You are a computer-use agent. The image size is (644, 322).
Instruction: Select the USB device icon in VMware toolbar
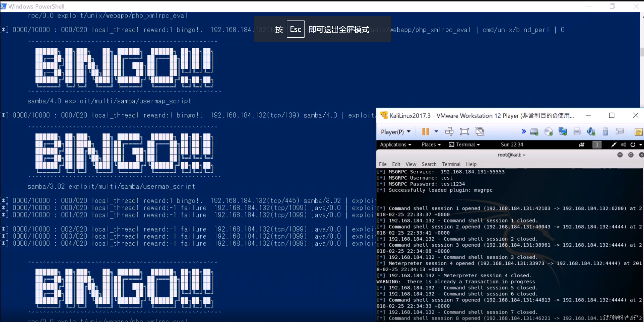[x=606, y=131]
